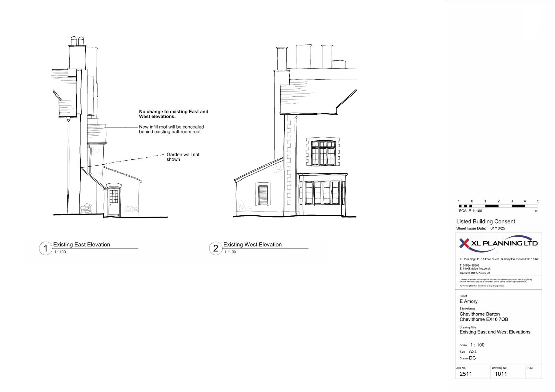The image size is (555, 392).
Task: Click the Drawing No. value 1011
Action: click(x=501, y=374)
